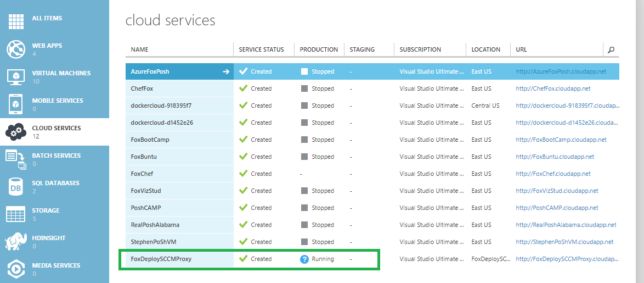Select the FoxChef cloud service row
Screen dimensions: 644x283
click(372, 174)
